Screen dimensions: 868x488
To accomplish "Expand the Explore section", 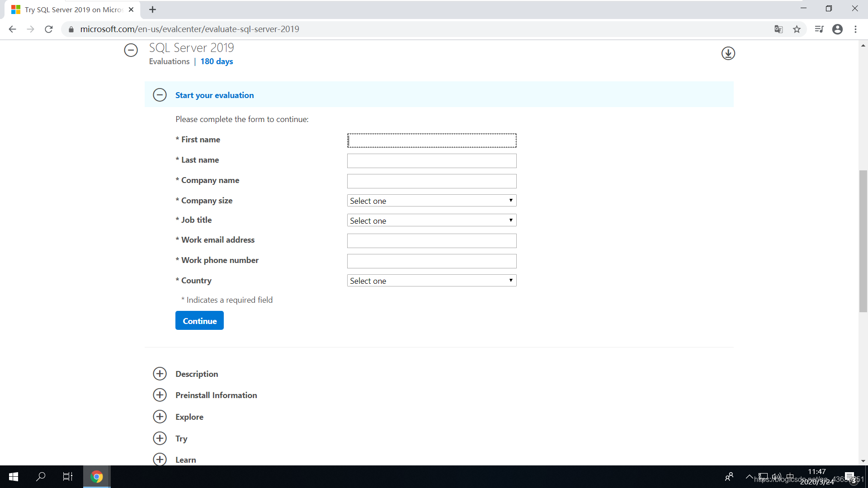I will (160, 417).
